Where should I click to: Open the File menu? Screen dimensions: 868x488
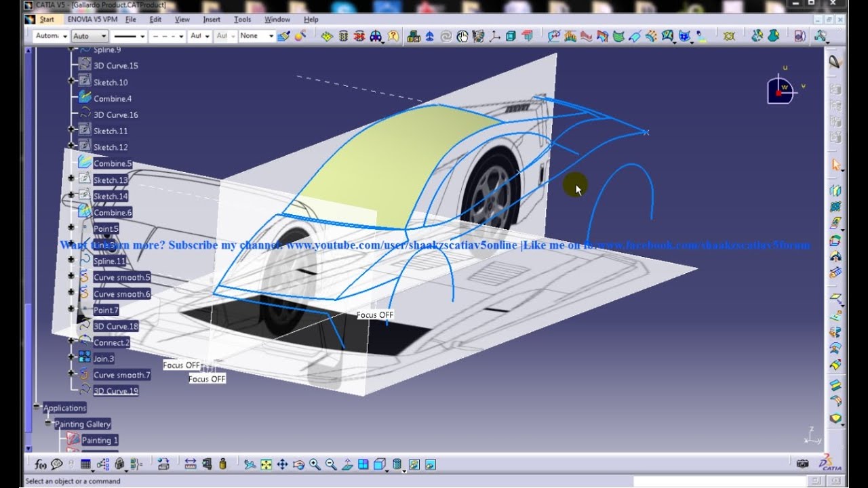(x=130, y=20)
